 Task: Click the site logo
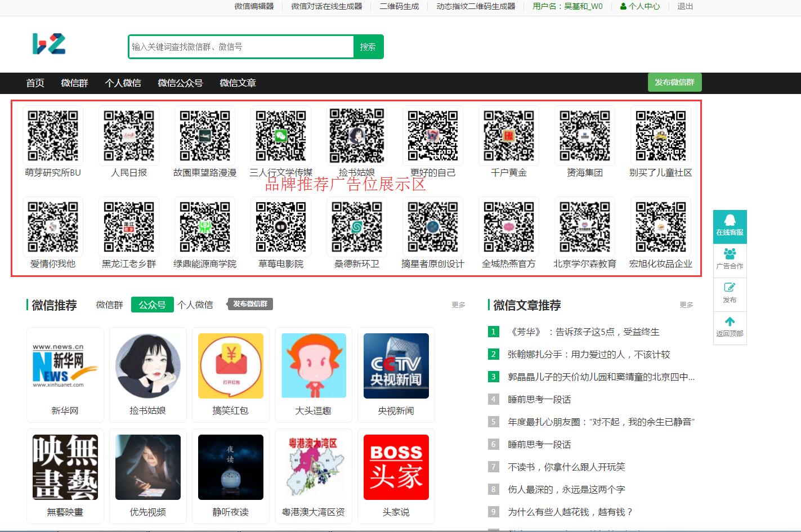click(49, 44)
